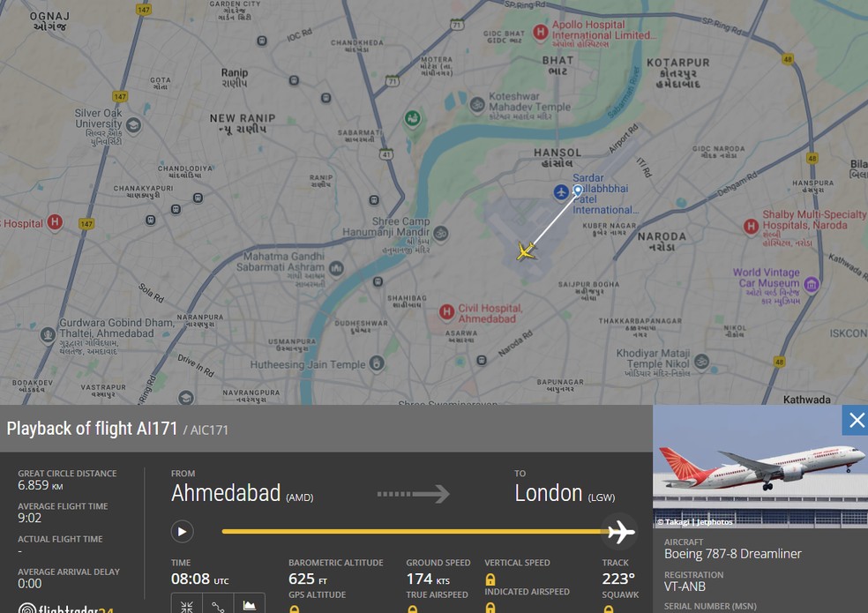This screenshot has width=868, height=613.
Task: Click the Flightradar24 logo
Action: (x=65, y=608)
